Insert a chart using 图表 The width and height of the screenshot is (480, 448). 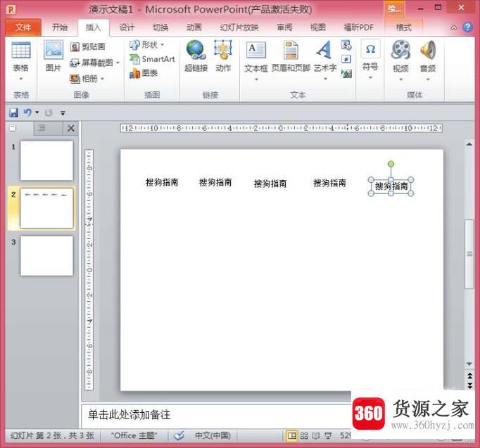point(144,73)
